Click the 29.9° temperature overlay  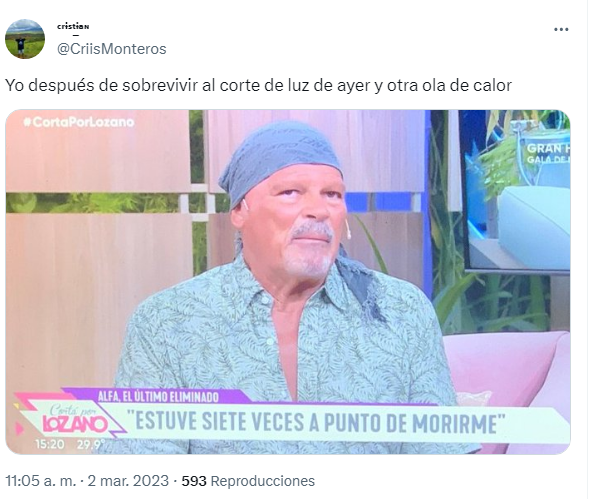click(89, 444)
